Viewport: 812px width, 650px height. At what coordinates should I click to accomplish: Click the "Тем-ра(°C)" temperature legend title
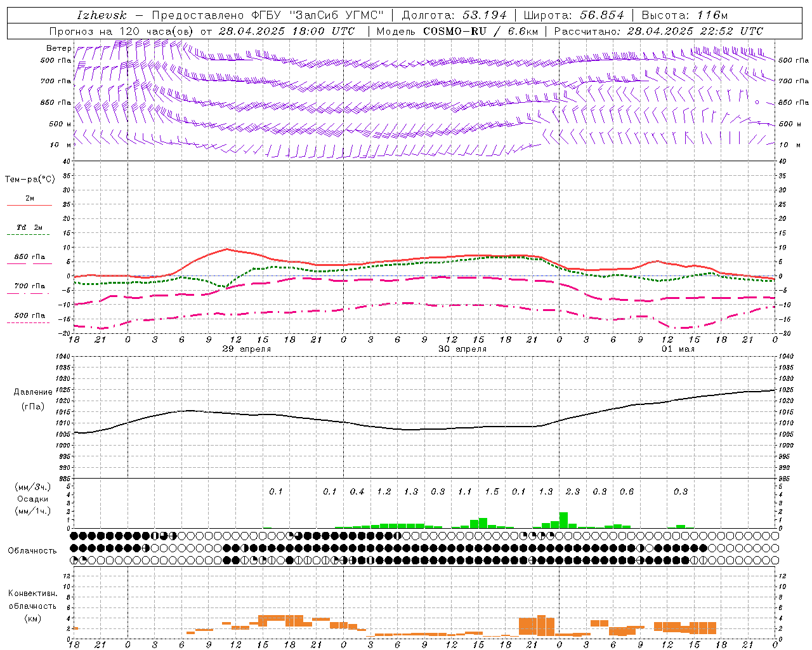30,180
